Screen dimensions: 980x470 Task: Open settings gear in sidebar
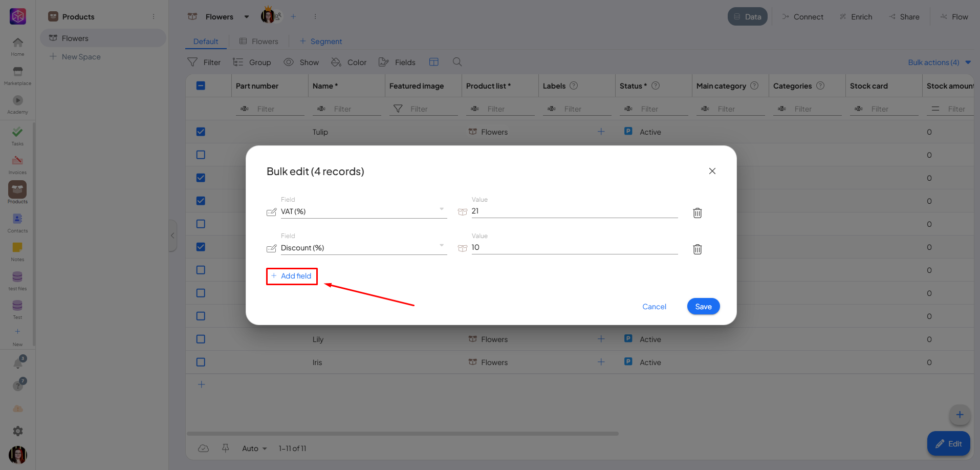(x=18, y=431)
